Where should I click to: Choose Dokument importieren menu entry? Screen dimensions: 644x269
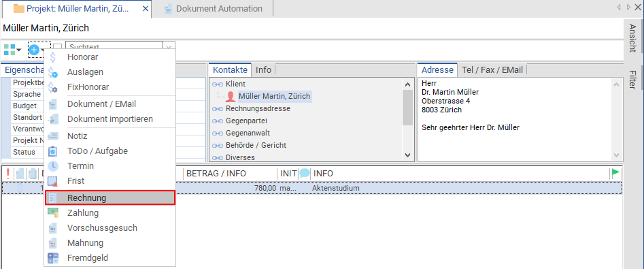tap(110, 119)
